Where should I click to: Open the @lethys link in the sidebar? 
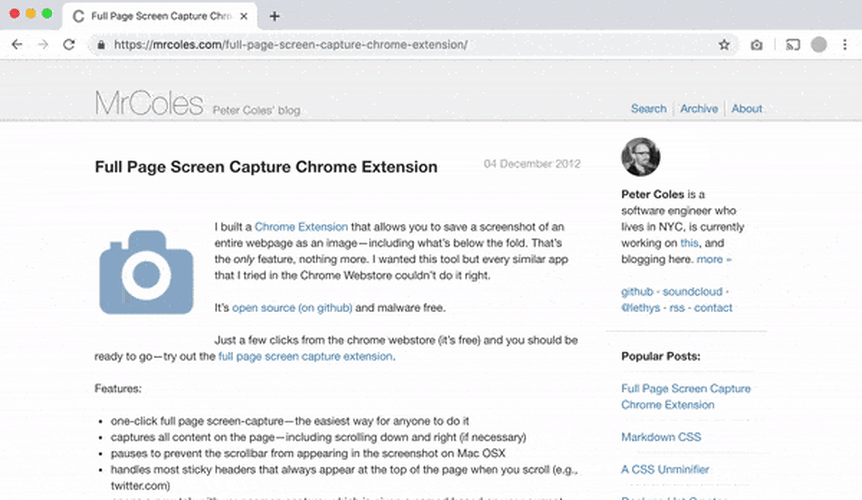coord(640,308)
